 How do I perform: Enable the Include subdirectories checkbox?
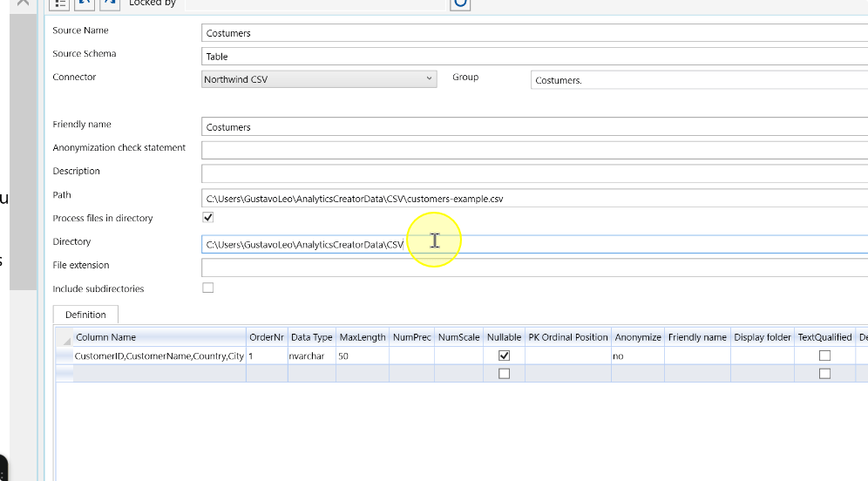208,288
